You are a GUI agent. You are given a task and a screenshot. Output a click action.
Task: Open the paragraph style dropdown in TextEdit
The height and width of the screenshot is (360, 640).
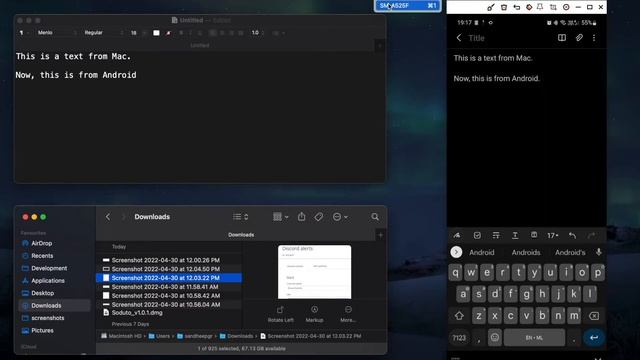coord(23,33)
